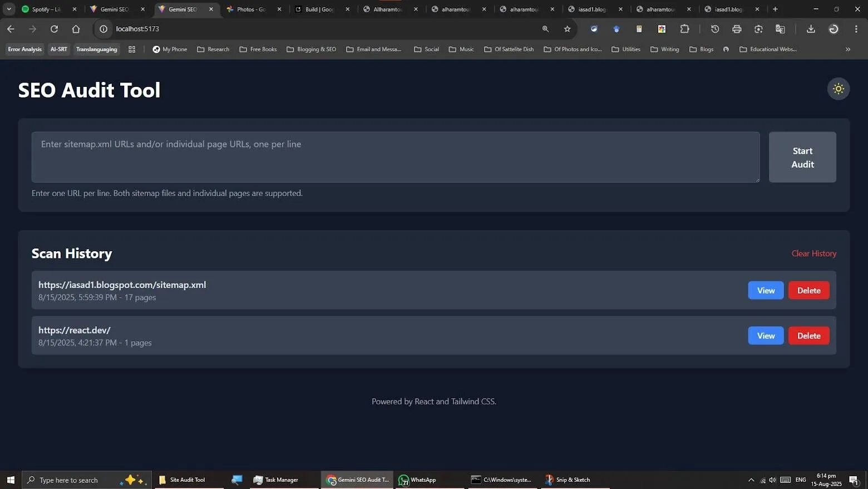Select the screen capture camera icon

[758, 28]
